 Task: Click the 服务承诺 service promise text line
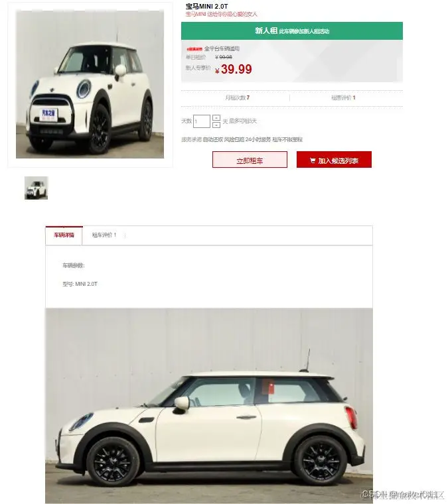242,139
